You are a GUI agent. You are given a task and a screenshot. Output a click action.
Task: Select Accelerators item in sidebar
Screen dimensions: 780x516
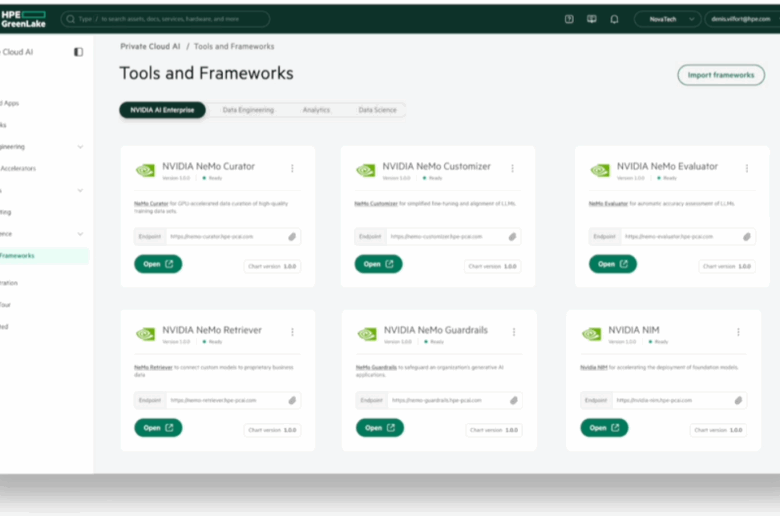[18, 168]
